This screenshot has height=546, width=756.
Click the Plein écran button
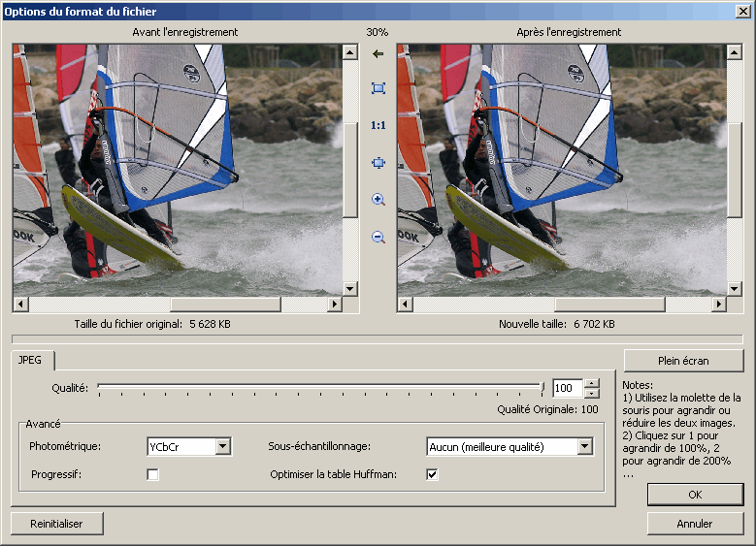pos(683,361)
